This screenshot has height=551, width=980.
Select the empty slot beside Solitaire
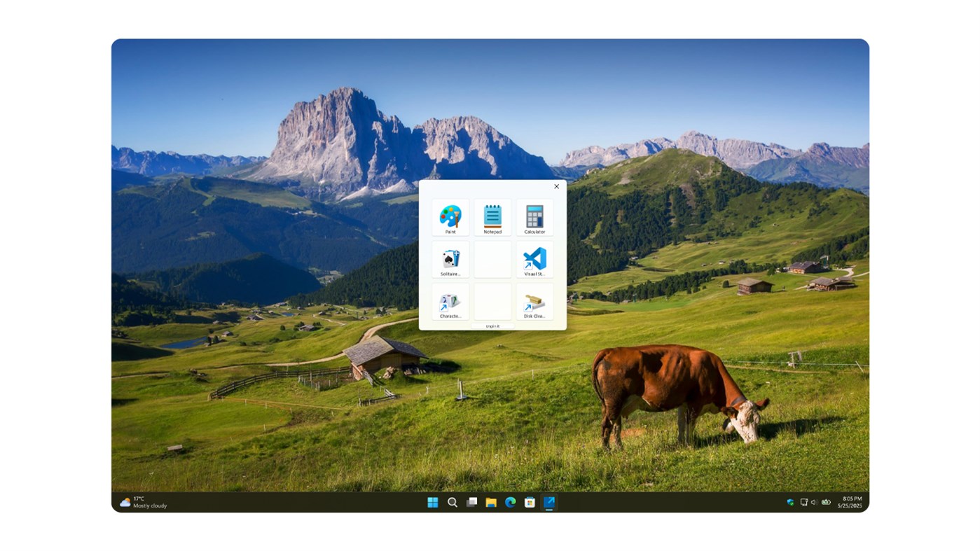click(x=492, y=258)
